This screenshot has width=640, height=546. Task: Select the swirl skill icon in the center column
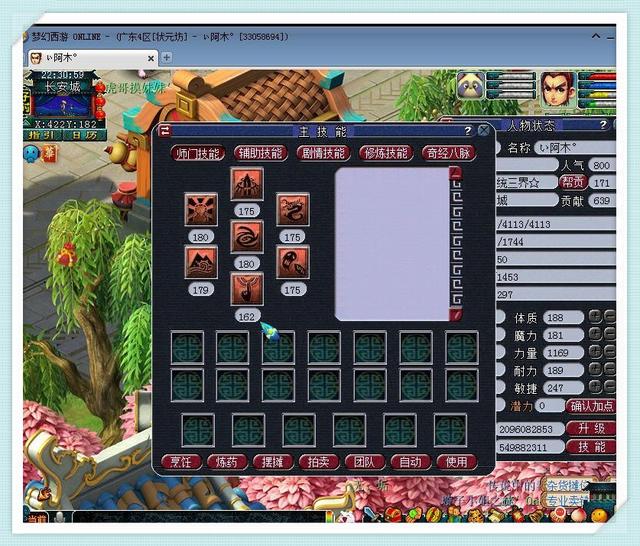[x=247, y=237]
